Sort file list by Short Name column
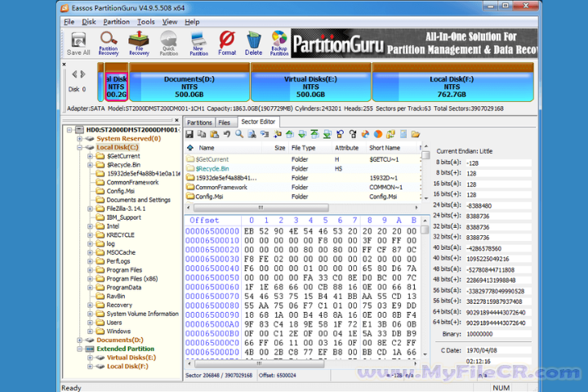The image size is (588, 392). point(391,148)
